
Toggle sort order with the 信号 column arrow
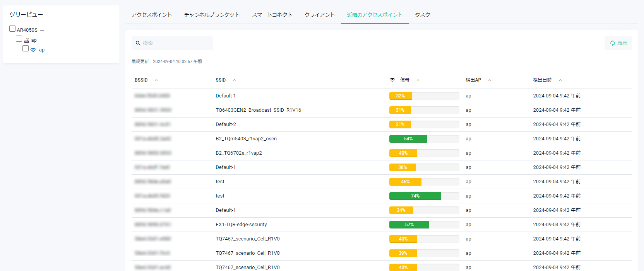(418, 80)
